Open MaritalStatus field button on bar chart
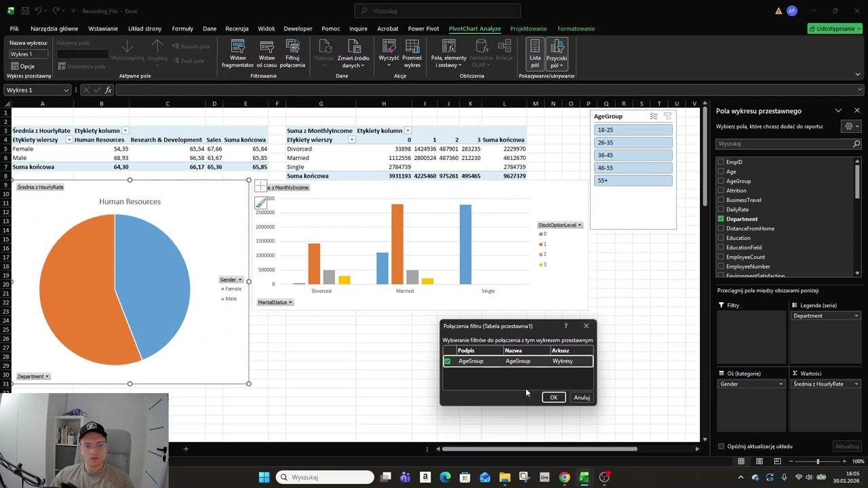Image resolution: width=868 pixels, height=488 pixels. (275, 302)
